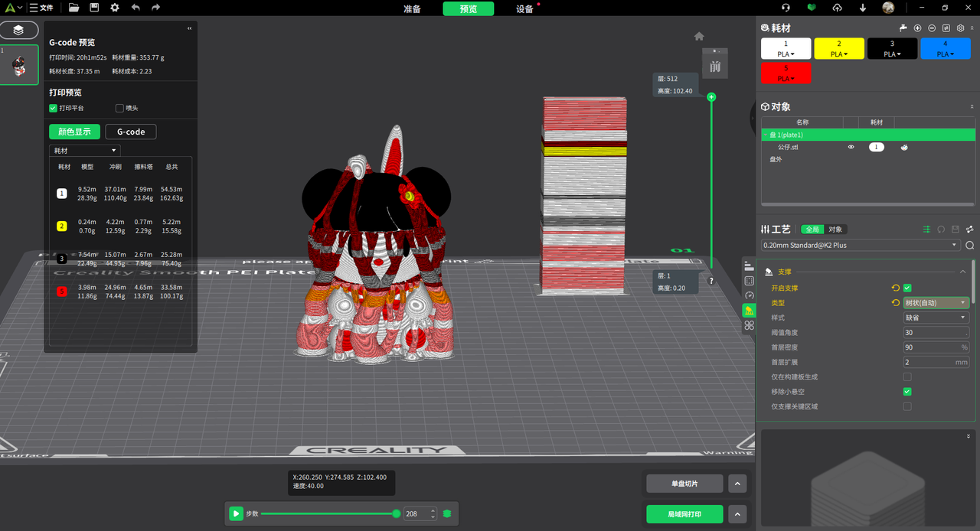The width and height of the screenshot is (980, 531).
Task: Collapse the 耗材 panel
Action: (972, 28)
